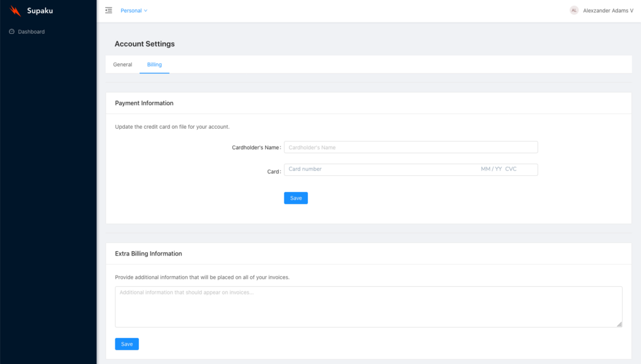641x364 pixels.
Task: Click the MM / YY expiry field
Action: click(491, 169)
